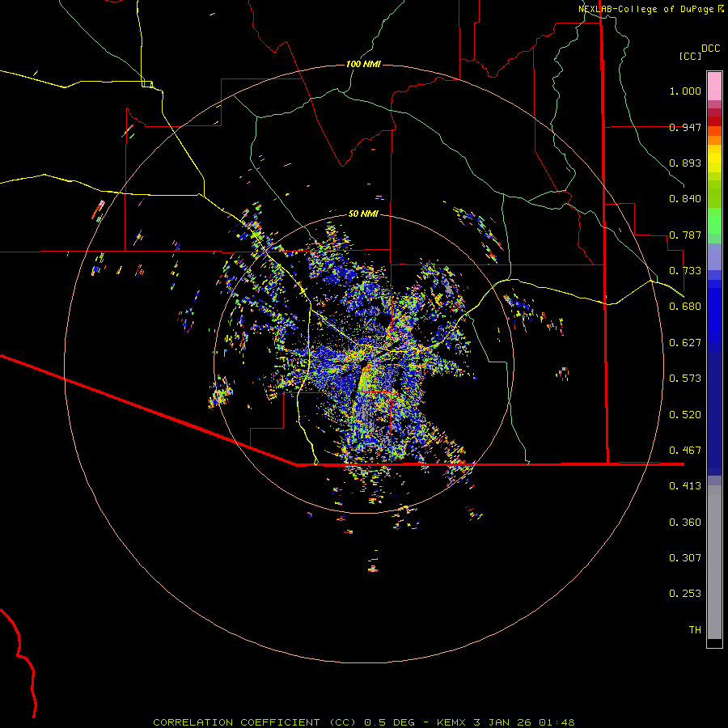The width and height of the screenshot is (728, 728).
Task: Click the 0.627 scale value
Action: 685,343
